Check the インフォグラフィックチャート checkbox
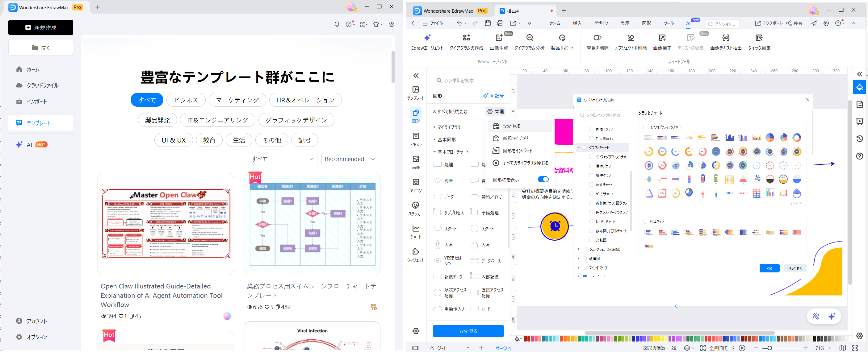 click(x=591, y=156)
